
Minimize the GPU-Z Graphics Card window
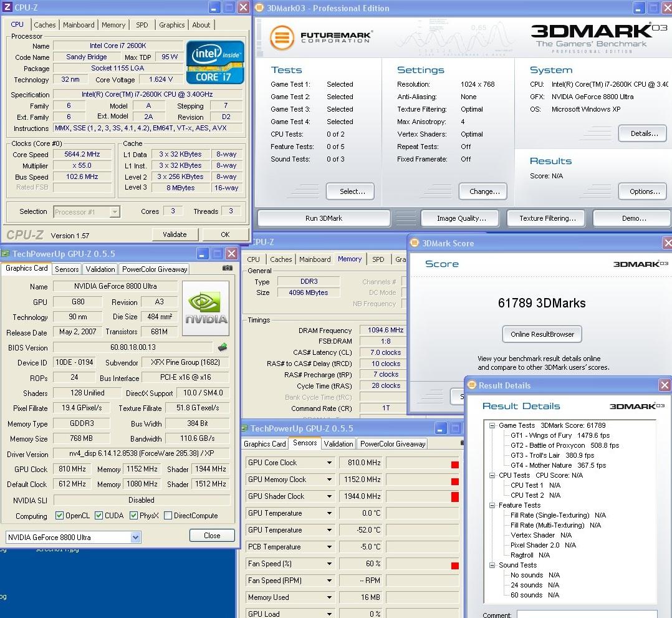203,253
